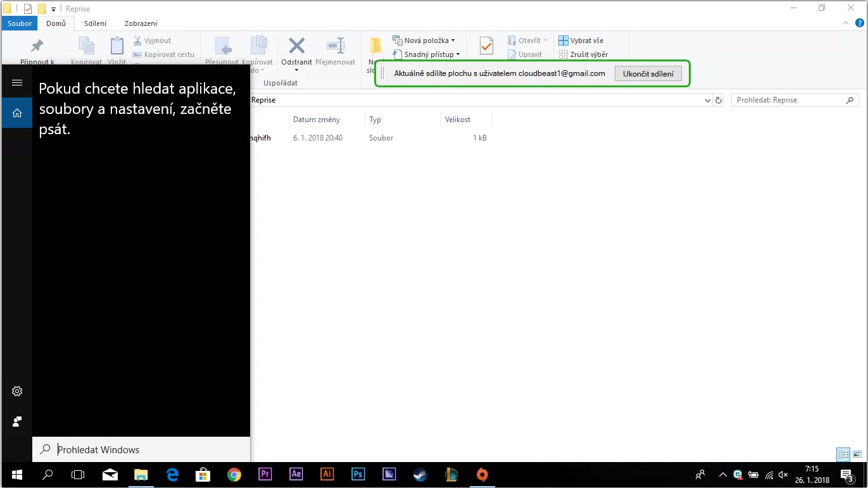Click the blue help question mark icon

(x=859, y=23)
